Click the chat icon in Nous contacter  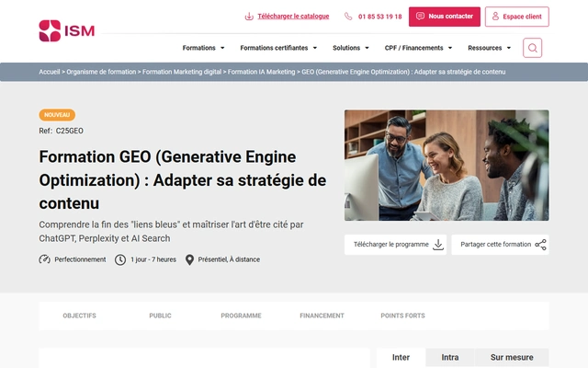[421, 17]
